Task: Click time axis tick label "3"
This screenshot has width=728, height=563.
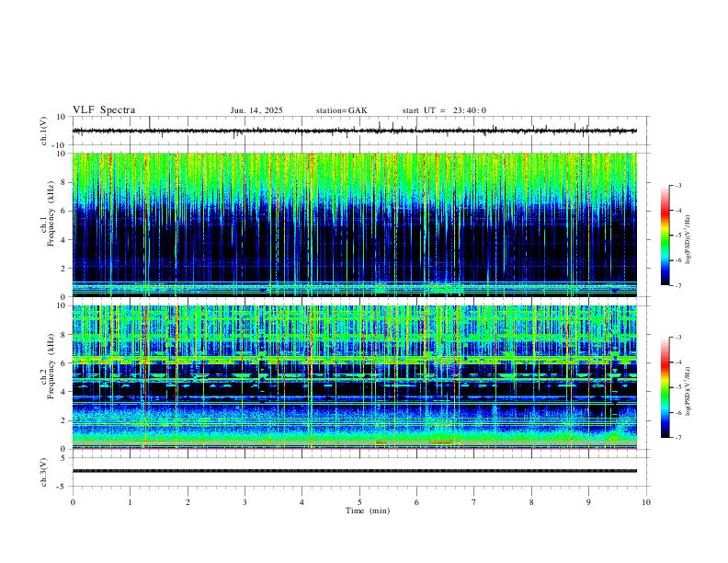Action: [x=245, y=502]
